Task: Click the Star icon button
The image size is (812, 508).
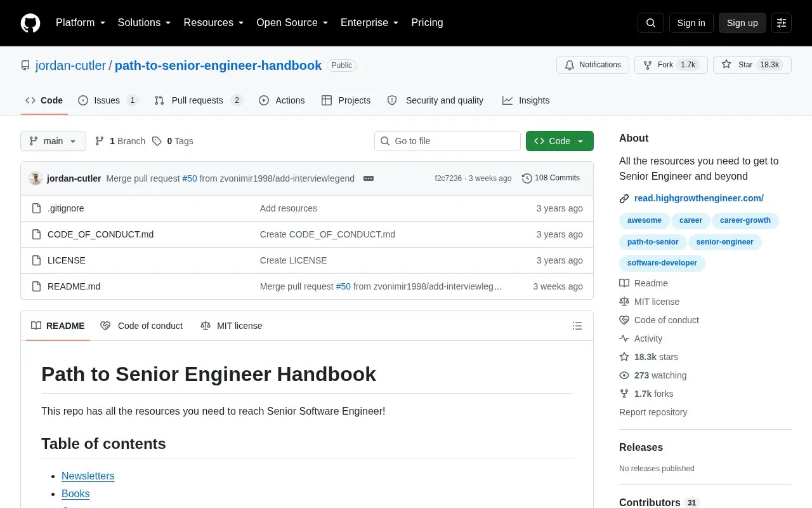Action: click(752, 65)
